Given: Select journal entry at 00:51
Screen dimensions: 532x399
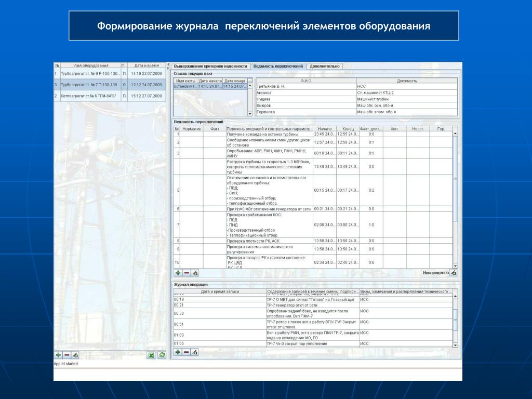Looking at the screenshot, I should point(313,324).
